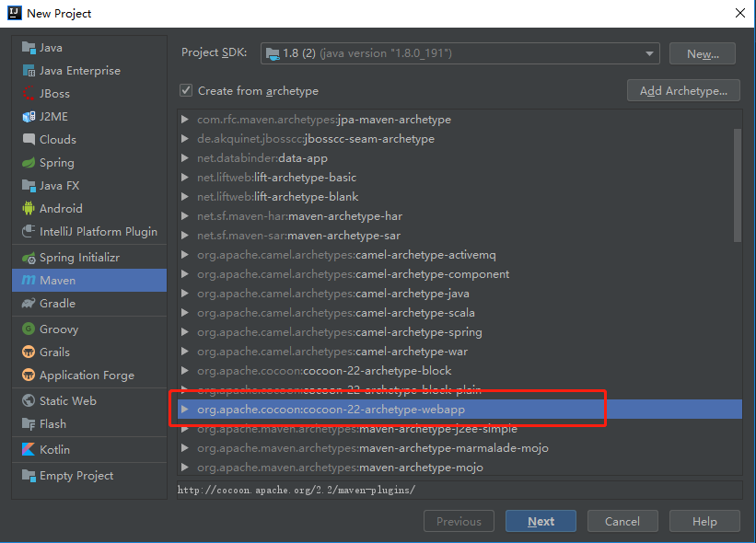Click the Maven m icon
756x543 pixels.
pos(29,280)
